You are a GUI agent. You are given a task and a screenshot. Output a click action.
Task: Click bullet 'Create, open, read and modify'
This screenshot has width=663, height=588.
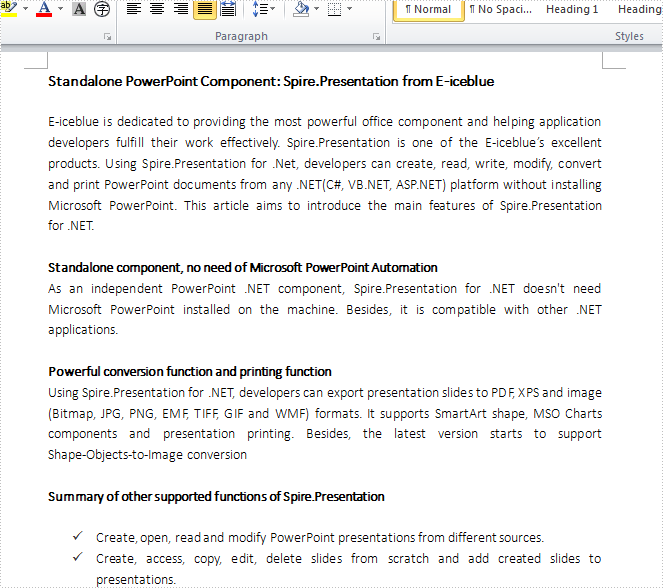[x=320, y=538]
